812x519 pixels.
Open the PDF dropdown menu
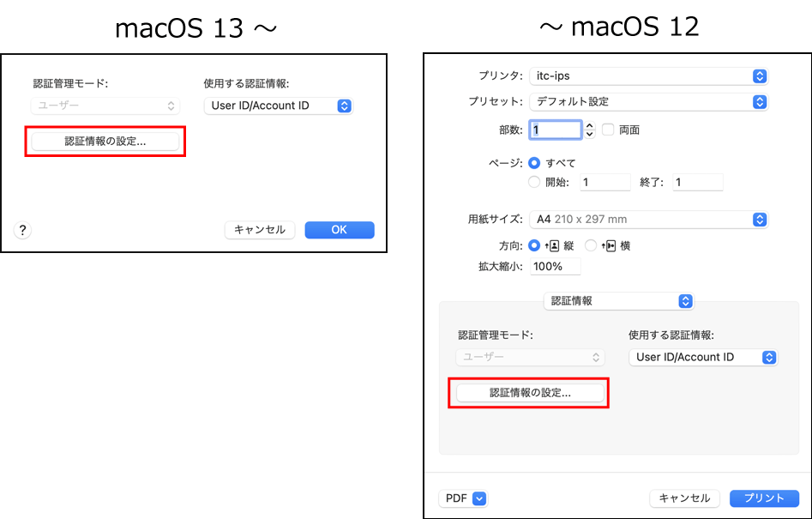click(x=464, y=498)
